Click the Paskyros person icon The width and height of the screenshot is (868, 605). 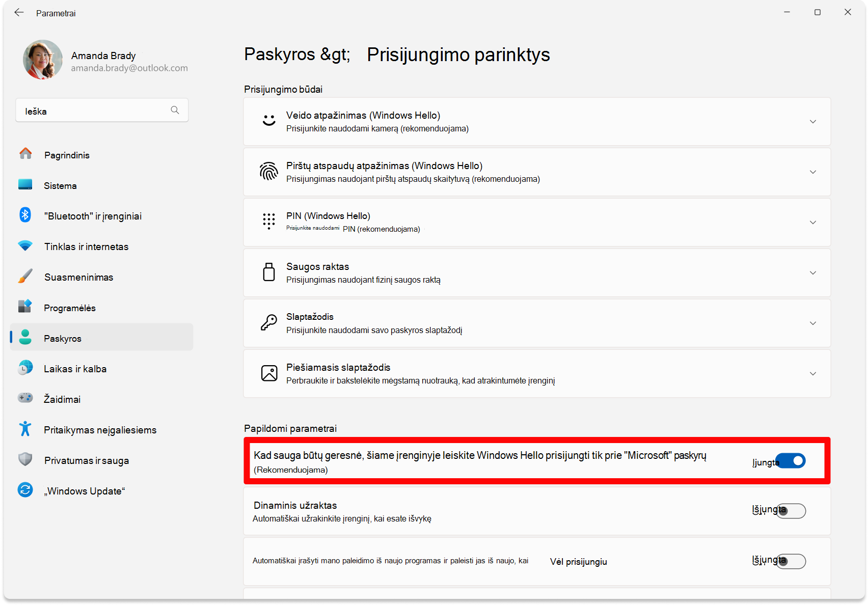click(x=25, y=337)
